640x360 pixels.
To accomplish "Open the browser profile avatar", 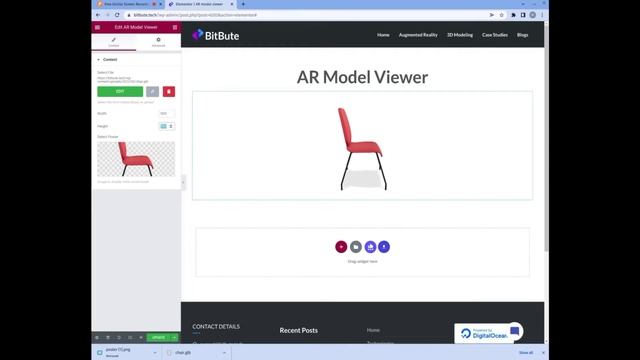I will tap(533, 15).
